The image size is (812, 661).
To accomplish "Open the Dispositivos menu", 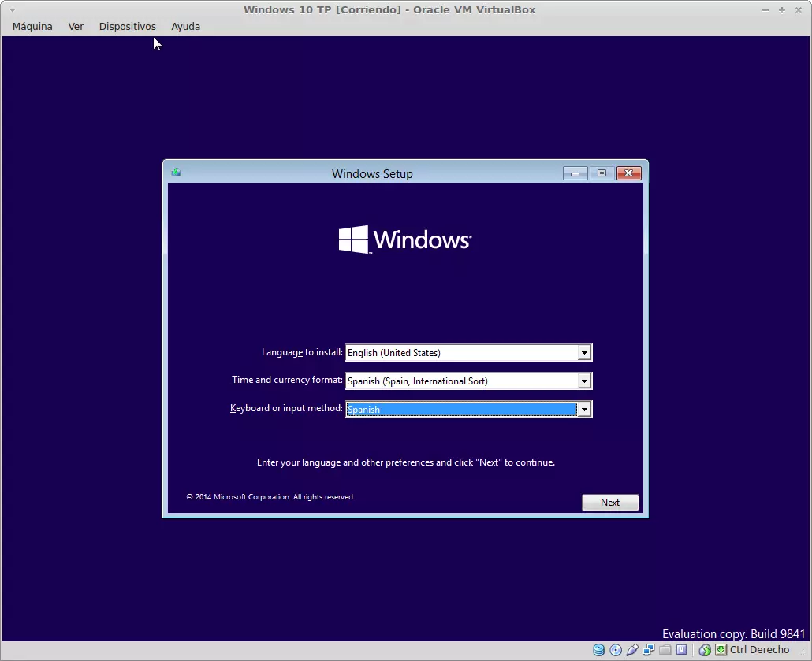I will (x=127, y=26).
